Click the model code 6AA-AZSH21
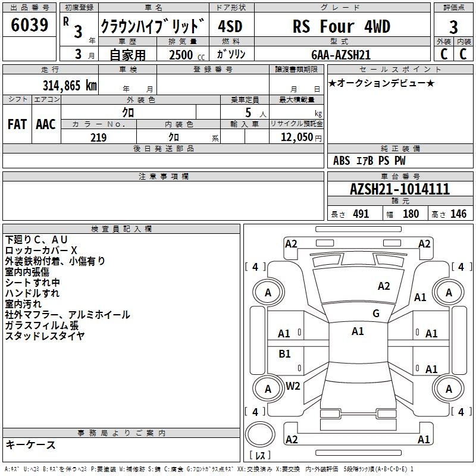This screenshot has height=476, width=476. 341,54
